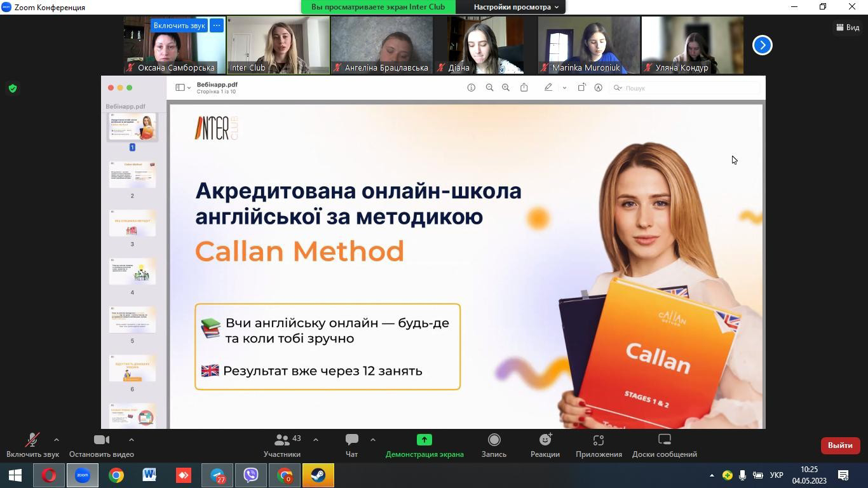The height and width of the screenshot is (488, 868).
Task: Open Google Chrome from taskbar
Action: [116, 475]
